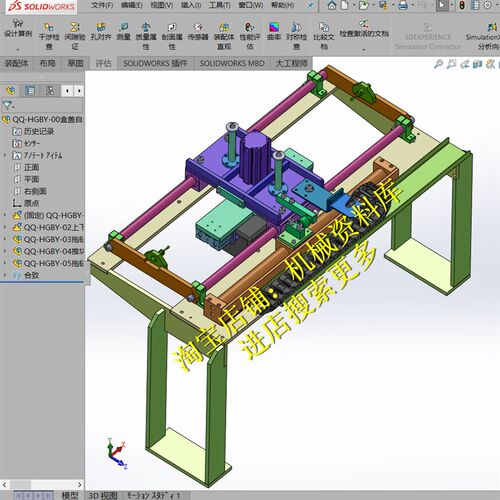Click the ConfigurationManager tab icon
The width and height of the screenshot is (500, 500).
(50, 91)
